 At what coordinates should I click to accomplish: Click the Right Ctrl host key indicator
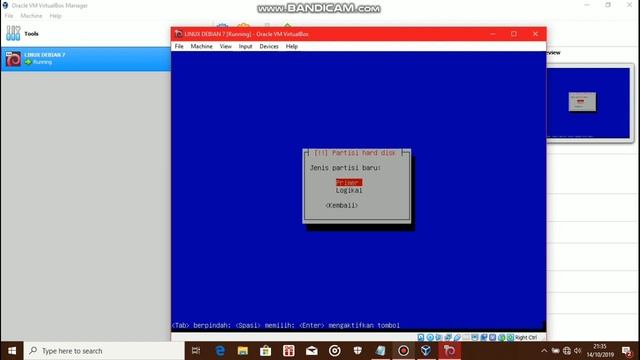pos(526,338)
